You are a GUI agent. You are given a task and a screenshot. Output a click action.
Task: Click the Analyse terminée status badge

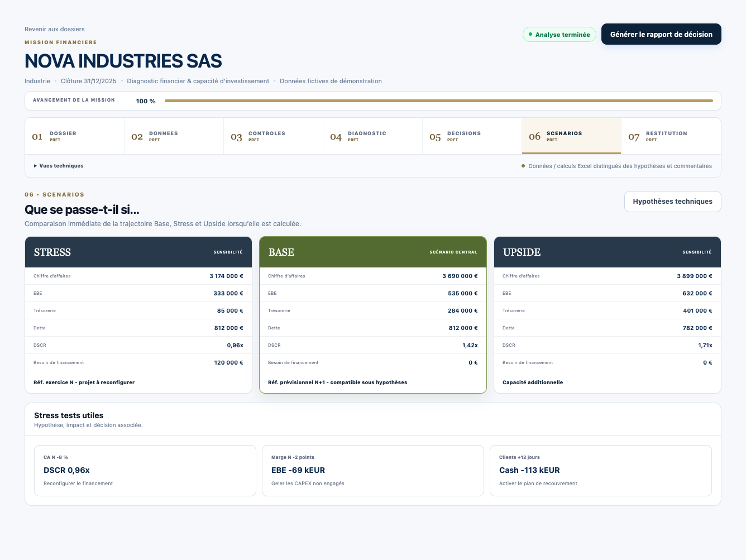559,35
